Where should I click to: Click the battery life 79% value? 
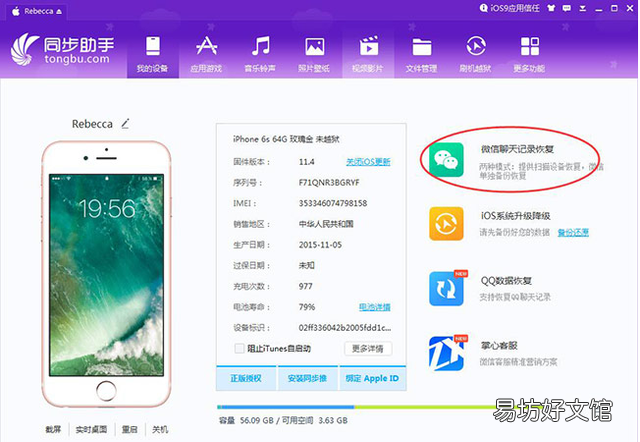click(307, 307)
